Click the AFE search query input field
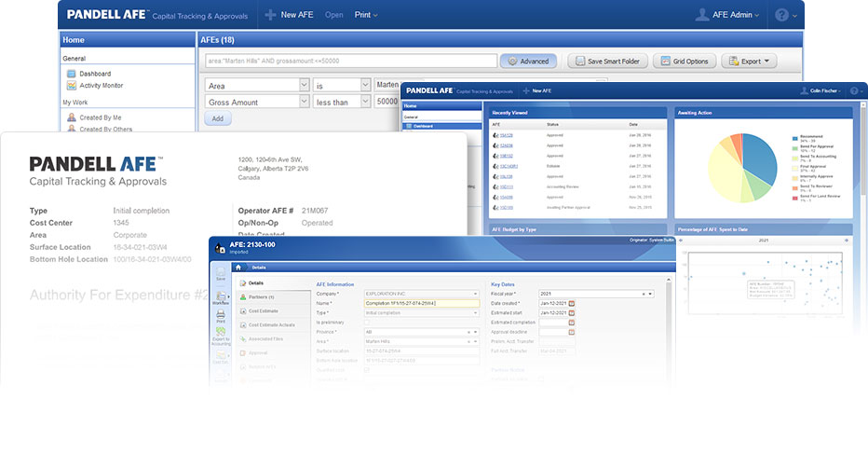 tap(351, 61)
